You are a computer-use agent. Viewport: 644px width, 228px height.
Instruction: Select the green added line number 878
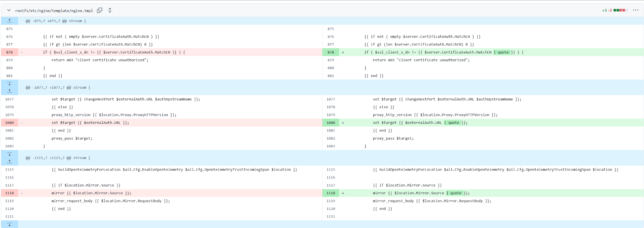tap(331, 52)
